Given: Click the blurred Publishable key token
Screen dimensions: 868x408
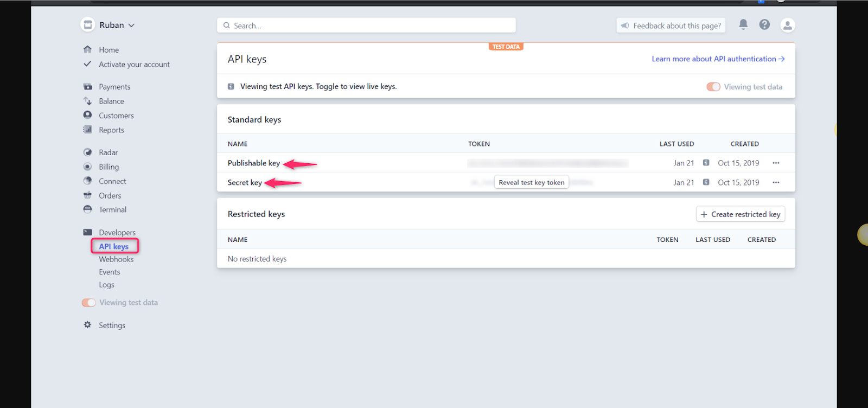Looking at the screenshot, I should click(548, 163).
